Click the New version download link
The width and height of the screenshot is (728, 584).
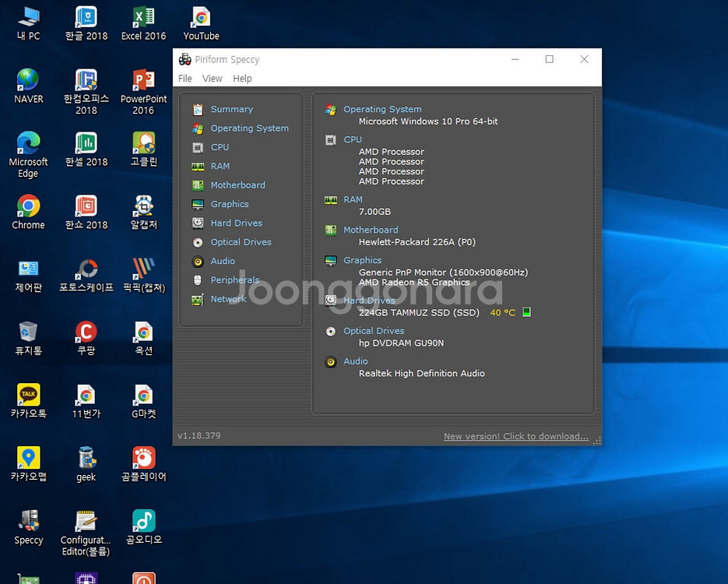[515, 436]
